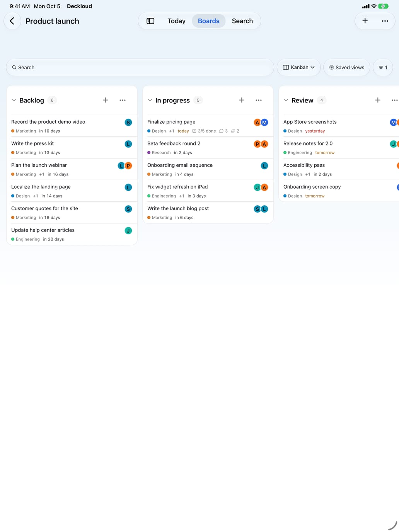Add a card to Backlog column
The image size is (399, 532).
(x=106, y=100)
